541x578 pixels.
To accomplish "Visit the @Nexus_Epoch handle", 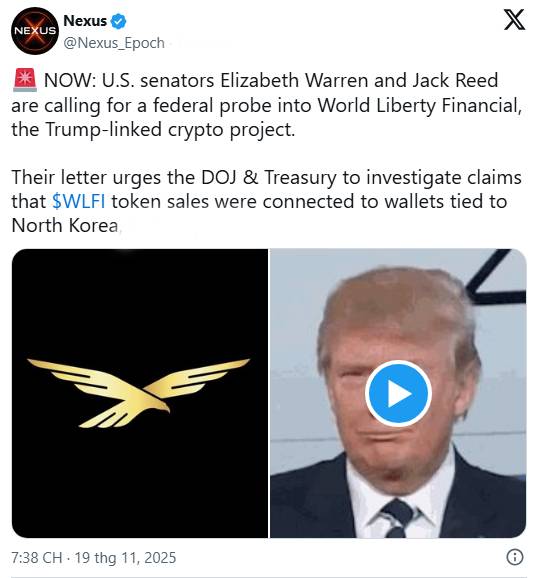I will [114, 43].
